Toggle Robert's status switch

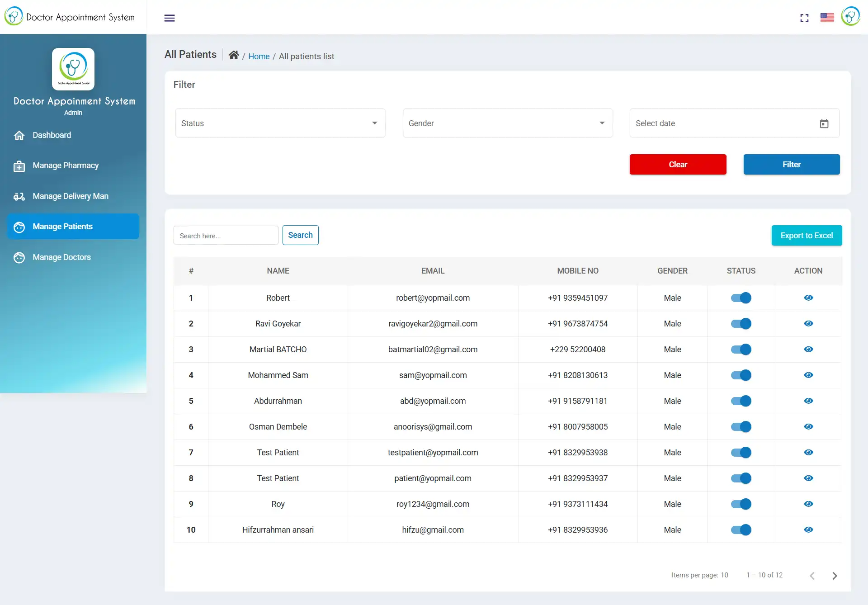741,298
